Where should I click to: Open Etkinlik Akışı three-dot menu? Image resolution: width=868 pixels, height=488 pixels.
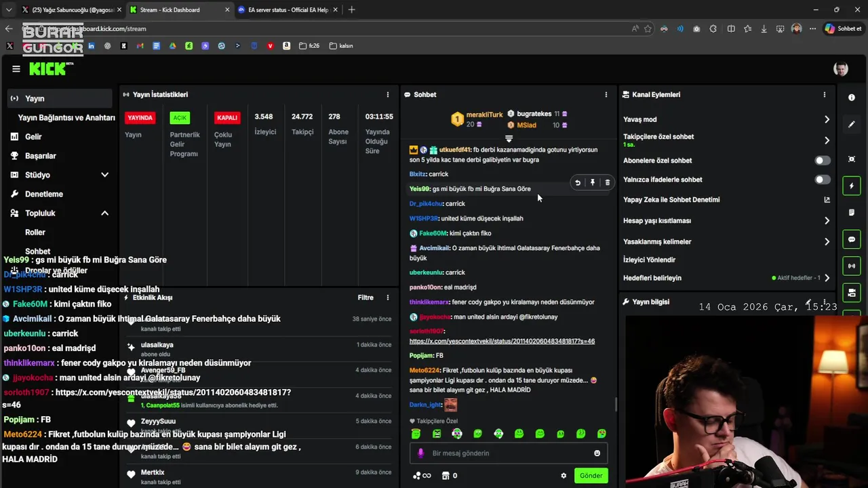coord(388,298)
